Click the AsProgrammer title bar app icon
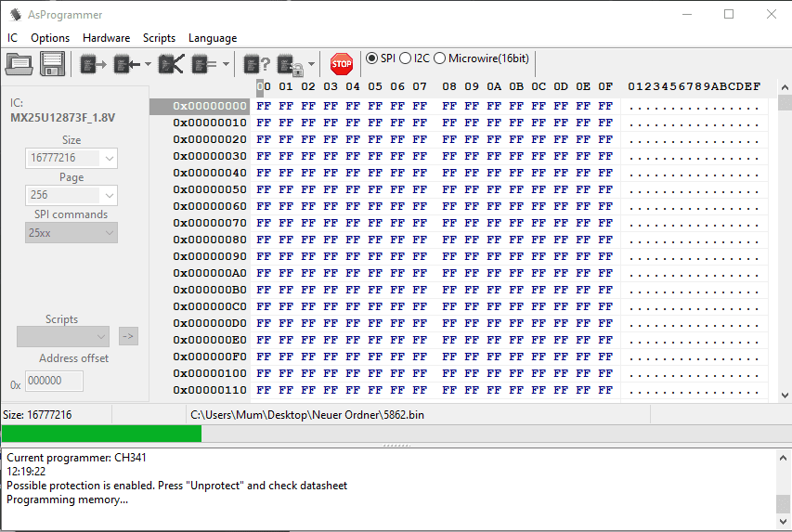The height and width of the screenshot is (532, 792). [x=15, y=14]
